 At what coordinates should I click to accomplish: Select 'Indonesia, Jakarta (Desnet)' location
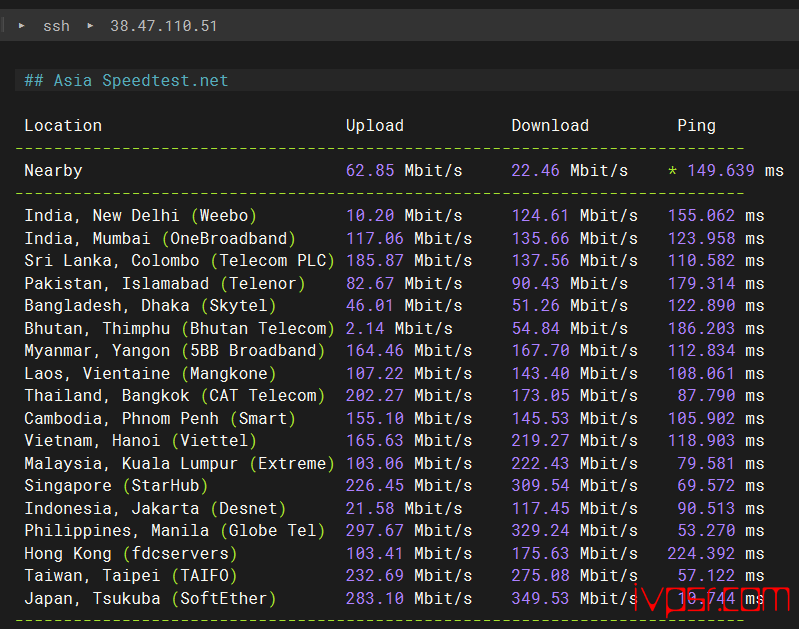(x=155, y=508)
